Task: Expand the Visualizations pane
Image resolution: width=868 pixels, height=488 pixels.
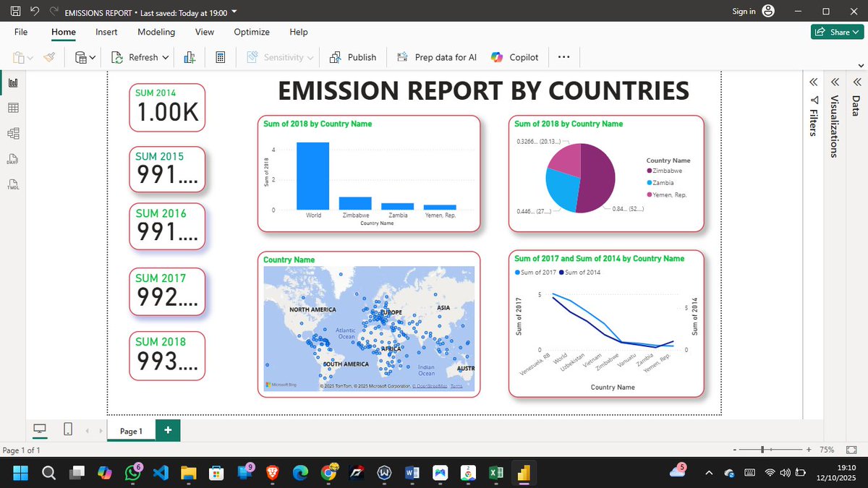Action: point(834,82)
